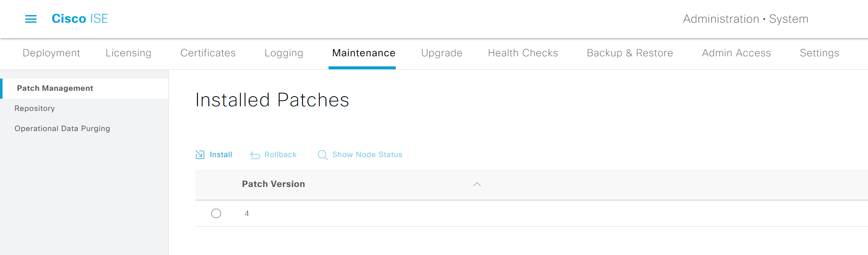Image resolution: width=868 pixels, height=255 pixels.
Task: Open the Backup & Restore tab
Action: click(629, 53)
